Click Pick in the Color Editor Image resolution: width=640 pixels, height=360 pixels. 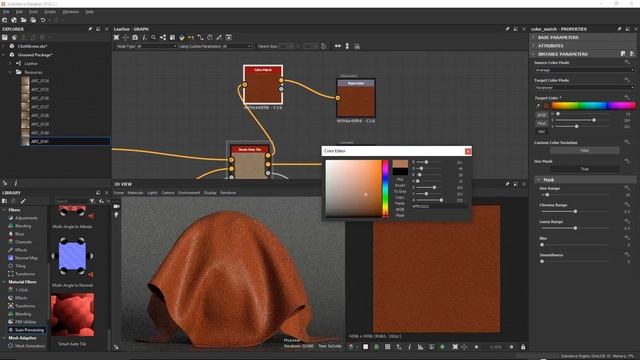[x=400, y=180]
